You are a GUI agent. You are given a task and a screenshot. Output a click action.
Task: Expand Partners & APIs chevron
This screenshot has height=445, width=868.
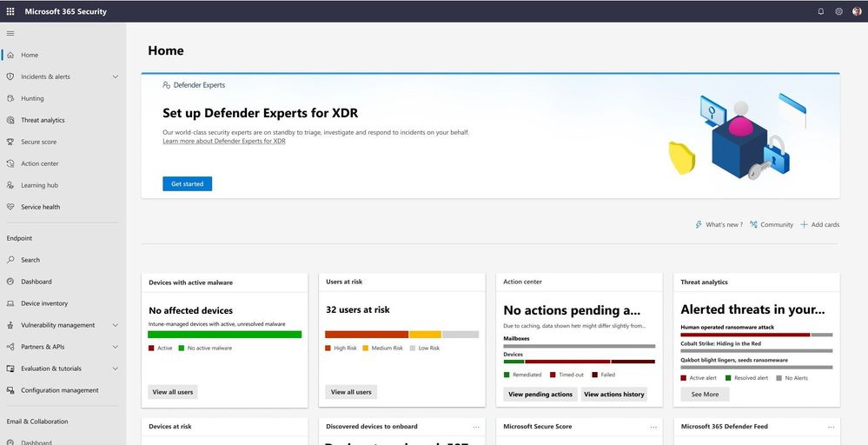point(116,347)
